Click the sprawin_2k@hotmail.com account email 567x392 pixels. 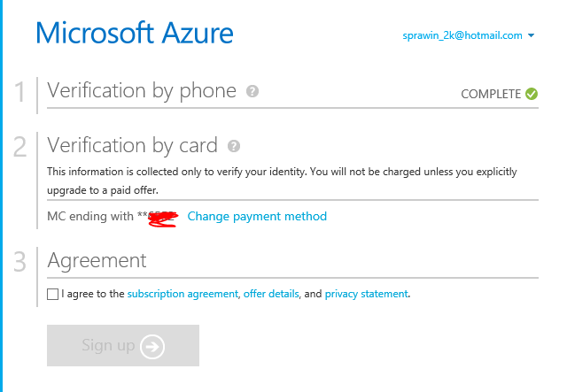[x=462, y=36]
